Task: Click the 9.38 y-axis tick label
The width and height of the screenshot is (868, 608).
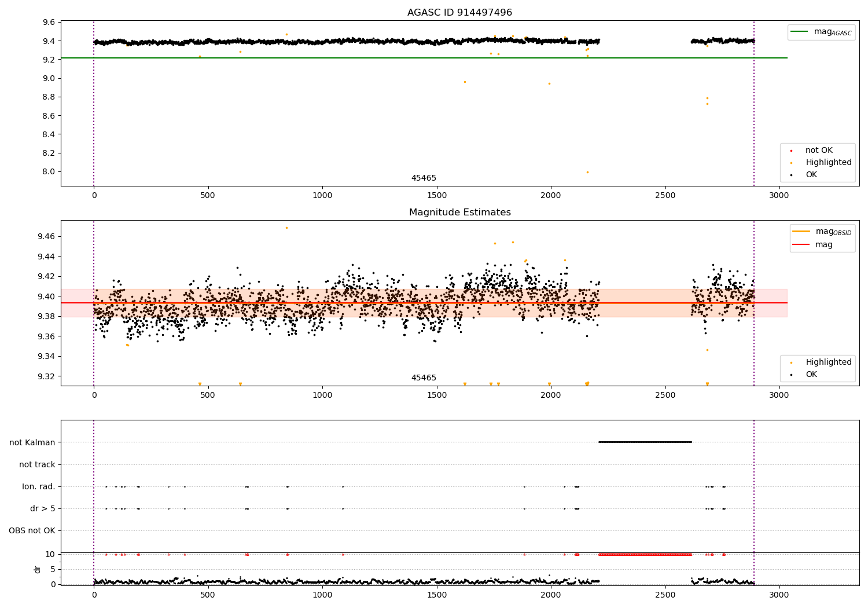Action: [x=47, y=316]
